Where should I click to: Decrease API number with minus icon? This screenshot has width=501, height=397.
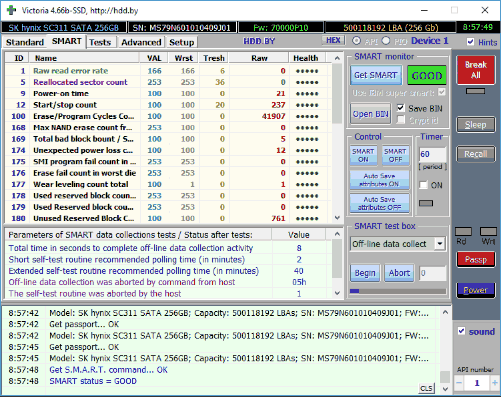pyautogui.click(x=459, y=383)
